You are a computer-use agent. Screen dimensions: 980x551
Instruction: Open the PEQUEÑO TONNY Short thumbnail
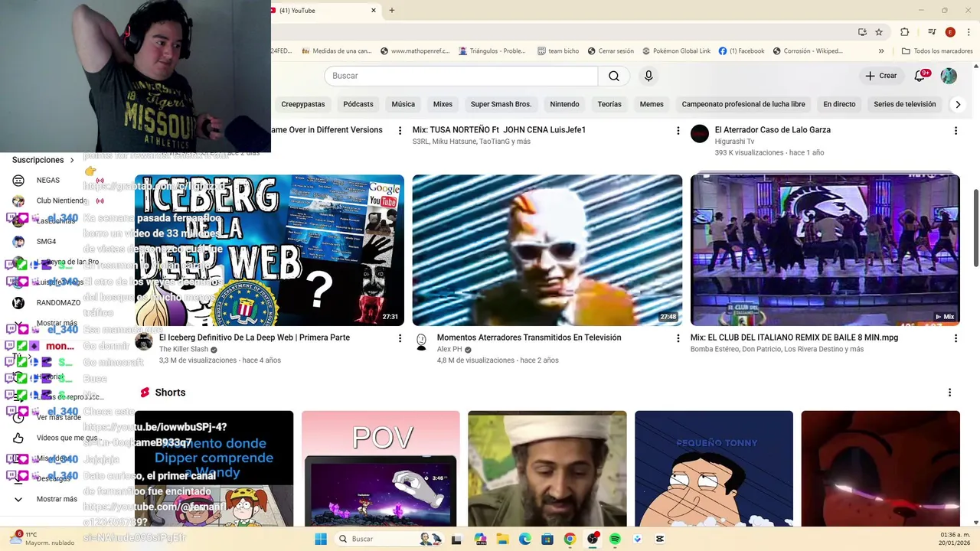[714, 468]
